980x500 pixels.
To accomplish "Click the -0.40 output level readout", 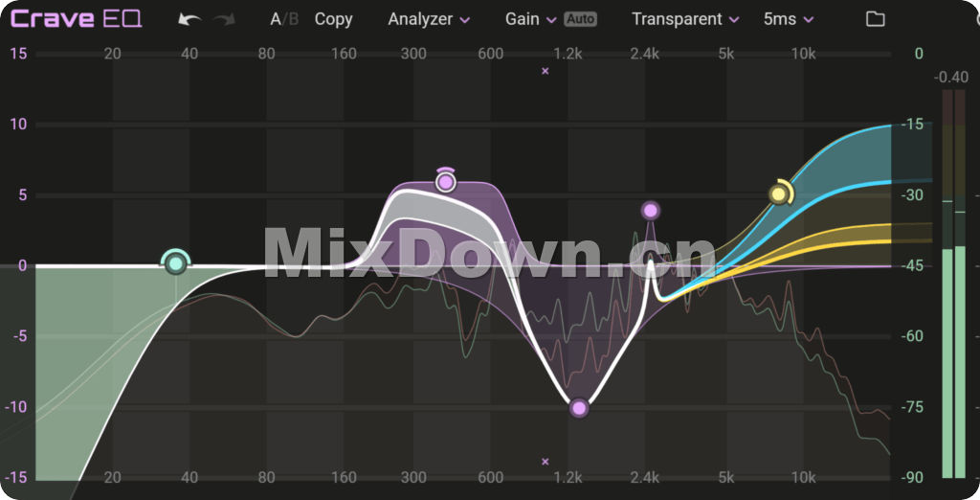I will click(x=953, y=77).
